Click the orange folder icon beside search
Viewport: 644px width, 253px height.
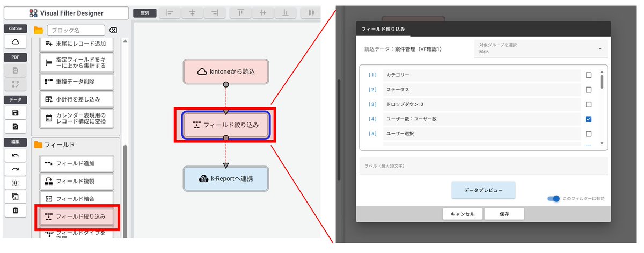tap(39, 30)
